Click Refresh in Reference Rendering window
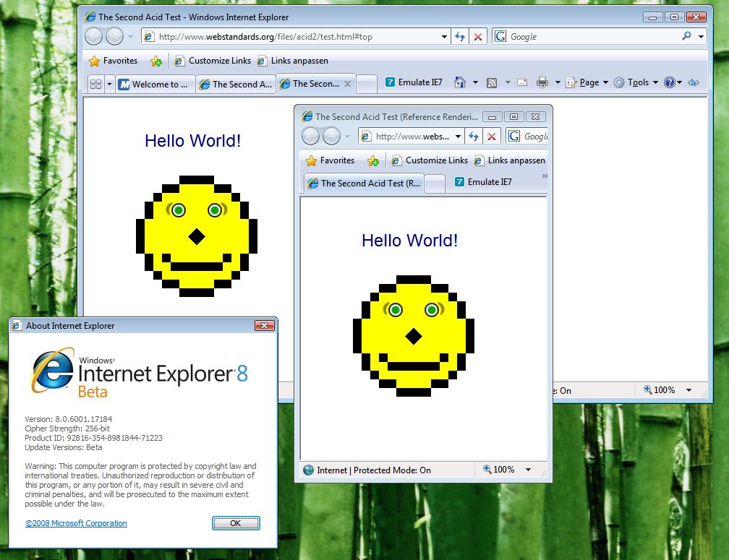729x560 pixels. pyautogui.click(x=474, y=137)
